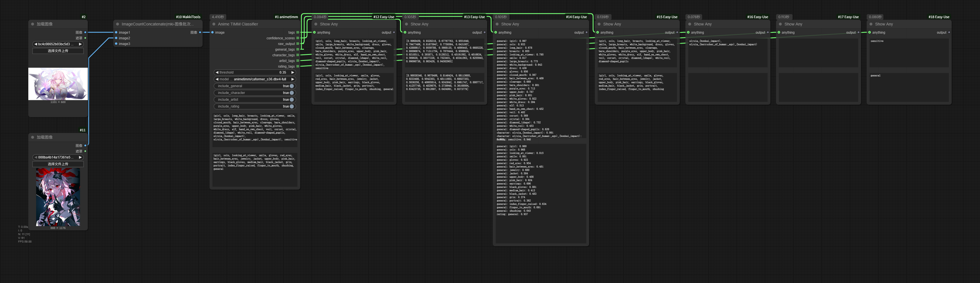Click the elysia_(honkai_impact) text in node #16

705,41
